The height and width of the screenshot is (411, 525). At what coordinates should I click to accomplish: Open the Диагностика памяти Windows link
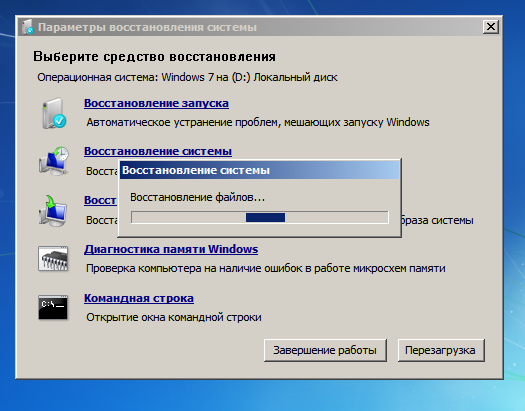171,249
